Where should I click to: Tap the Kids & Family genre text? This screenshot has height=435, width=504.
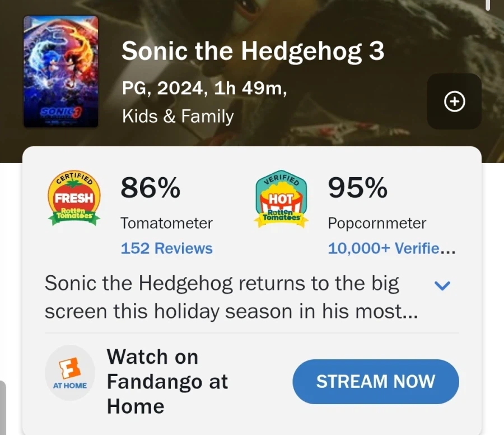click(178, 117)
